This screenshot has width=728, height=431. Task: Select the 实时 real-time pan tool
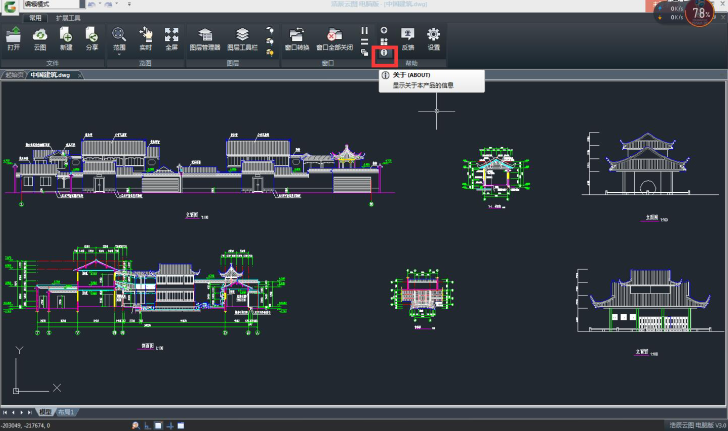(x=145, y=39)
